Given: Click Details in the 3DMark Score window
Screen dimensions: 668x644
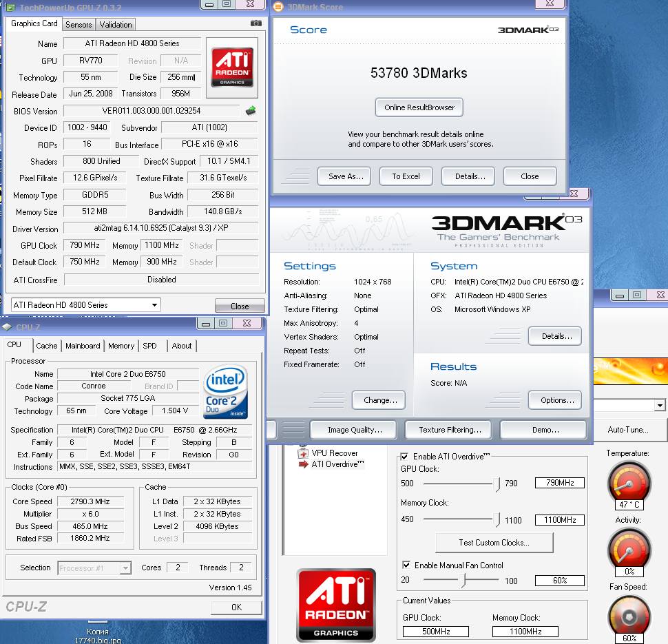Looking at the screenshot, I should [468, 176].
